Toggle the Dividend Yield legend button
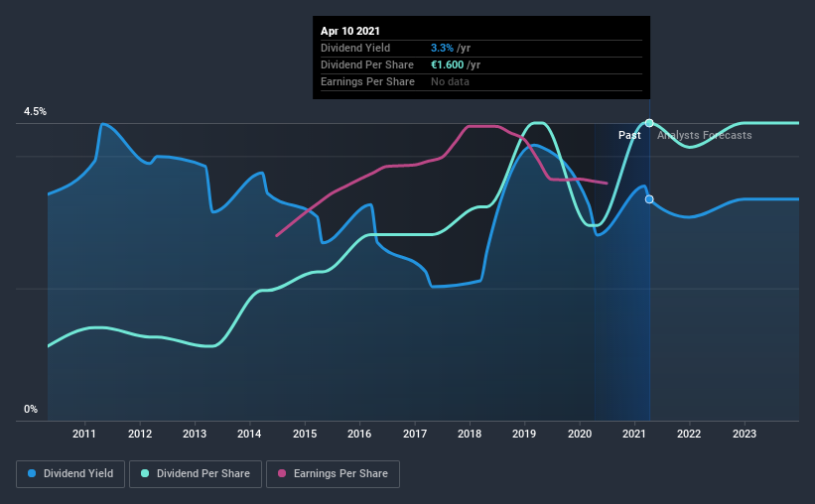The height and width of the screenshot is (504, 815). tap(70, 474)
